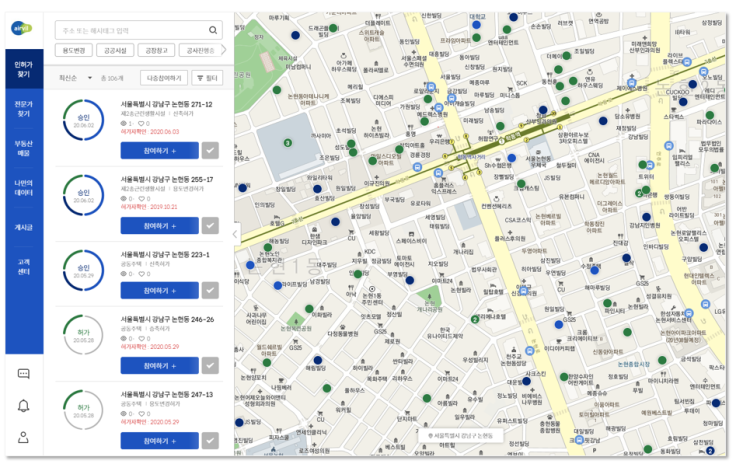Open the chat messages icon in sidebar

point(23,374)
